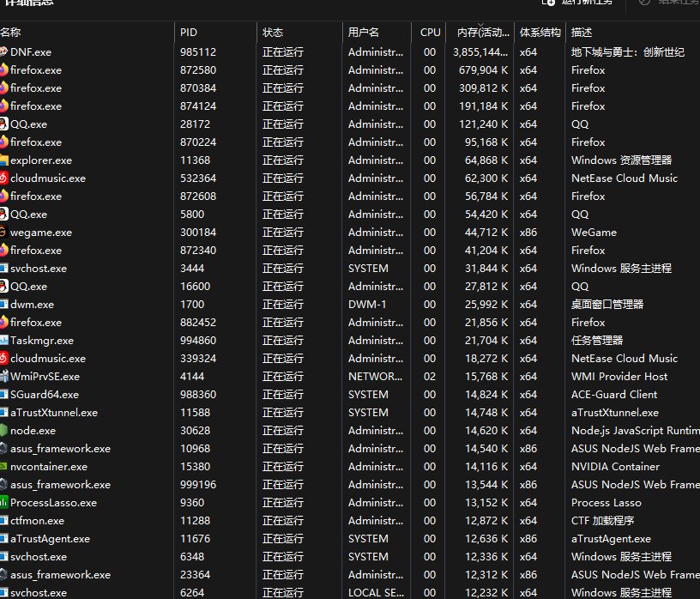
Task: Click description Windows 资源管理器
Action: click(x=621, y=160)
